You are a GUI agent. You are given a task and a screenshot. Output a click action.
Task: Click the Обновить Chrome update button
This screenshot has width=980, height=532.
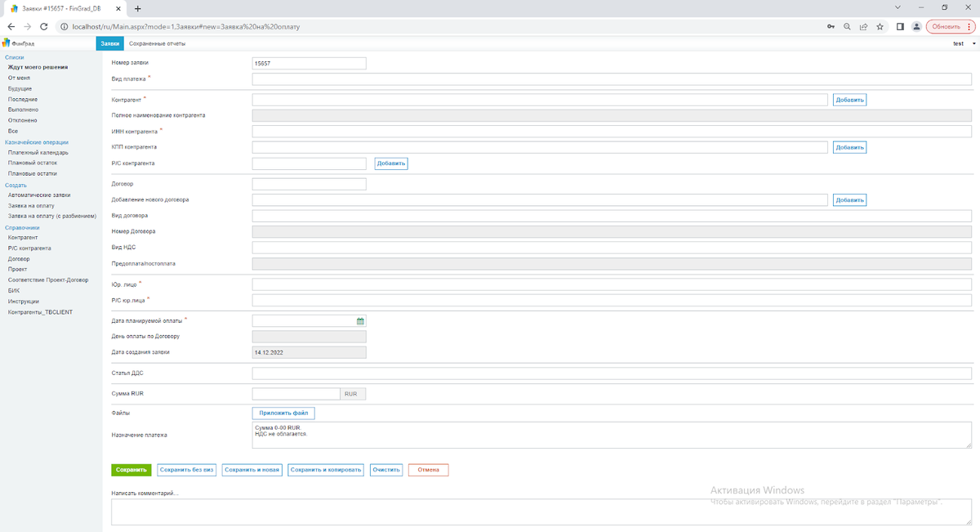pos(951,26)
